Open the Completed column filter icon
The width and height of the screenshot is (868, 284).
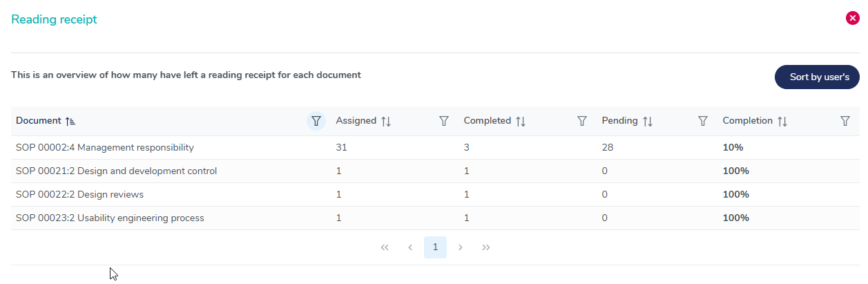[582, 121]
